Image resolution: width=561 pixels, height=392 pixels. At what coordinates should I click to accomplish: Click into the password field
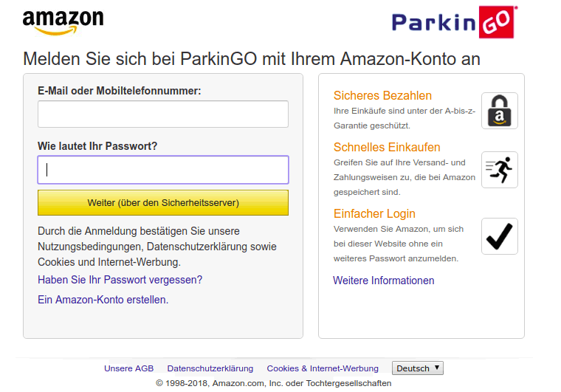click(162, 170)
